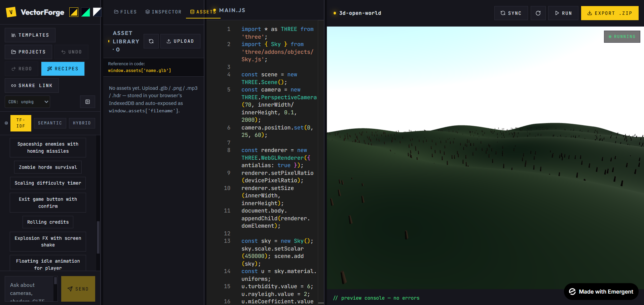Click the Redo button

(22, 69)
